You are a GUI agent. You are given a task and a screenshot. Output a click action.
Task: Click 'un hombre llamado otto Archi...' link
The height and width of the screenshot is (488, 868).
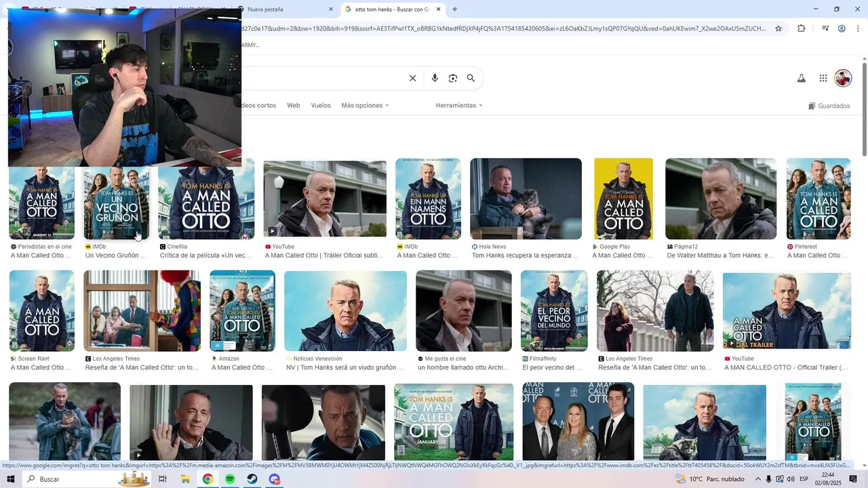pyautogui.click(x=462, y=367)
